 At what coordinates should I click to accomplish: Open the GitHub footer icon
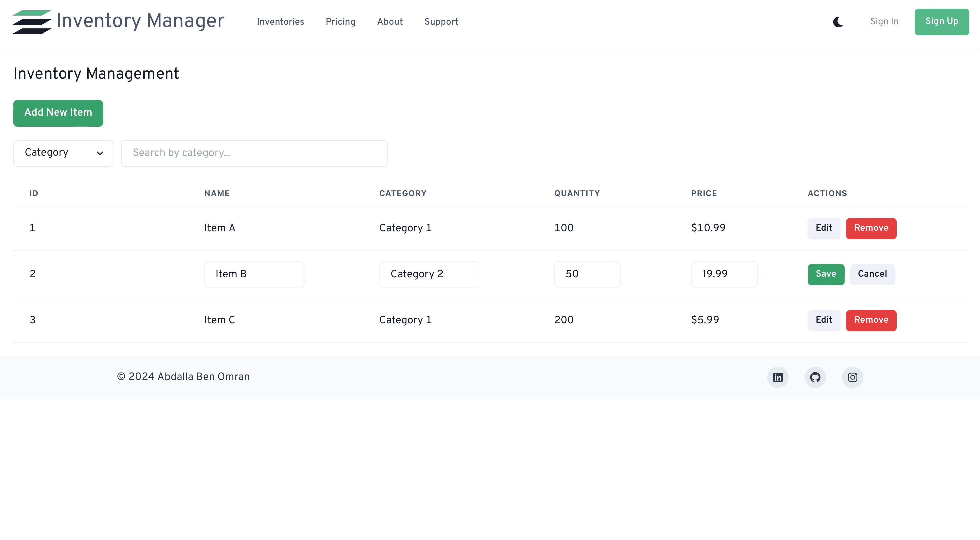pyautogui.click(x=815, y=377)
